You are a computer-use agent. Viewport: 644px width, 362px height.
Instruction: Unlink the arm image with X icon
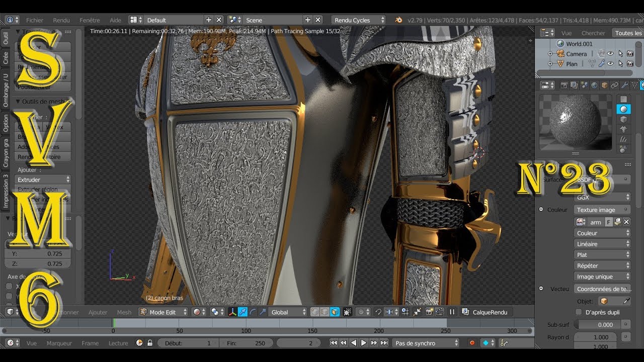pos(626,222)
